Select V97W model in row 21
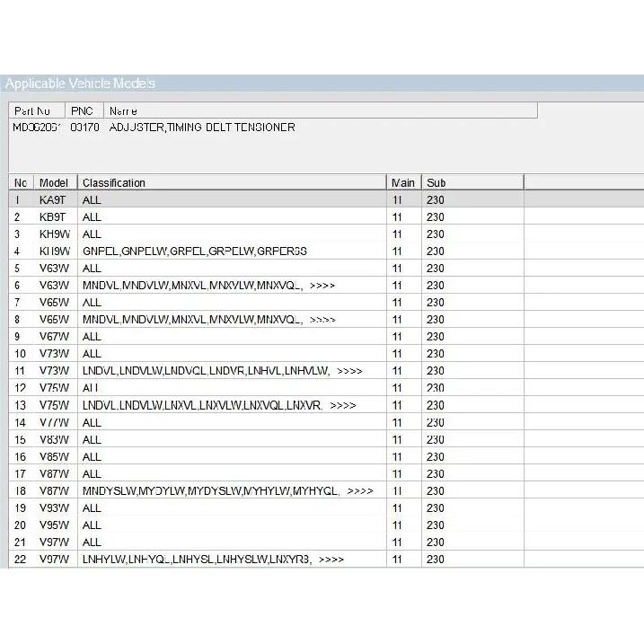 click(x=54, y=543)
